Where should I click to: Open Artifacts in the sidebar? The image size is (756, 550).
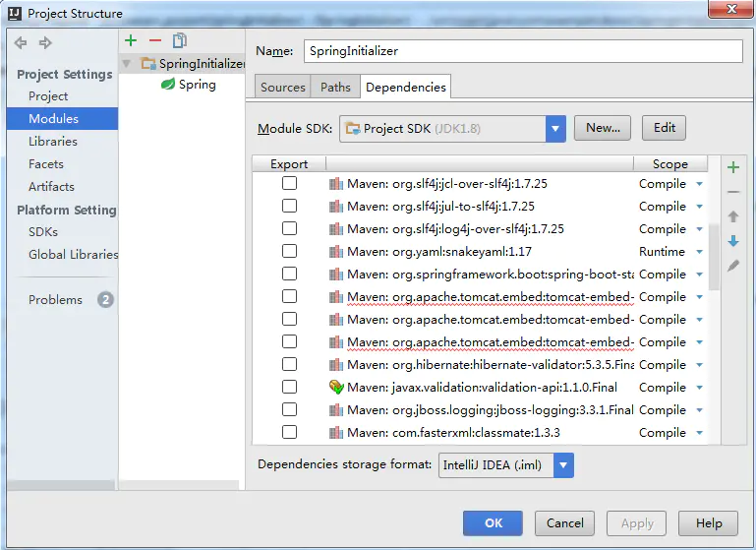click(51, 187)
